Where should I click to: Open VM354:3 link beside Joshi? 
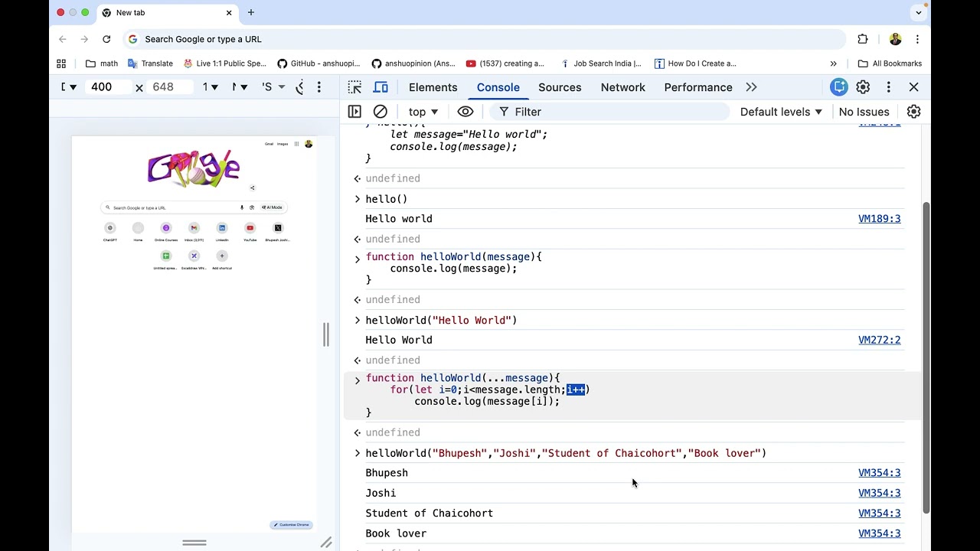(879, 493)
